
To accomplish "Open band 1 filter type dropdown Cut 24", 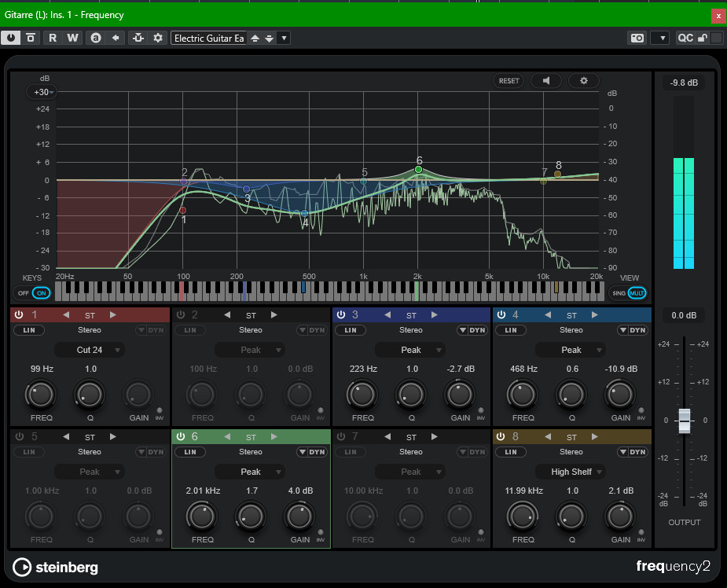I will pos(90,350).
